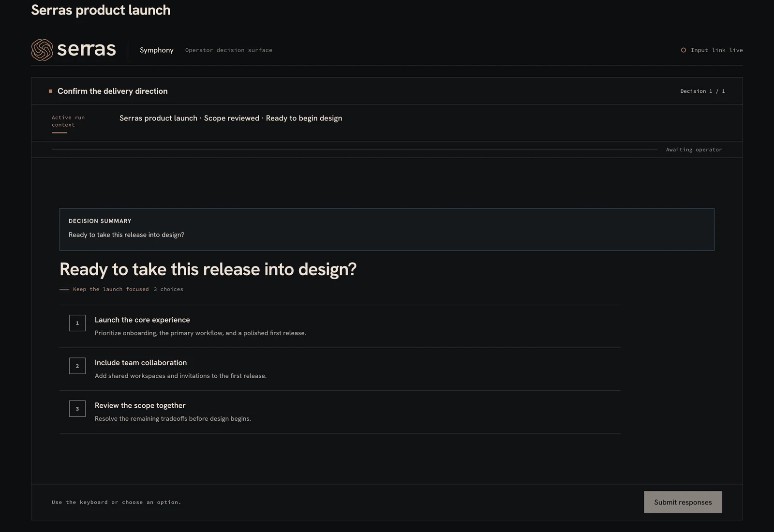
Task: Choose Review the scope together option
Action: pyautogui.click(x=340, y=412)
